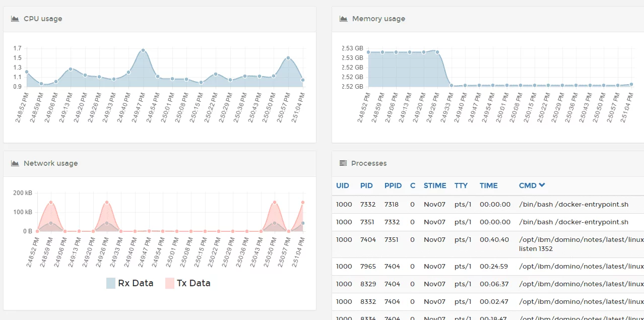
Task: Sort the table by PPID header
Action: point(393,185)
